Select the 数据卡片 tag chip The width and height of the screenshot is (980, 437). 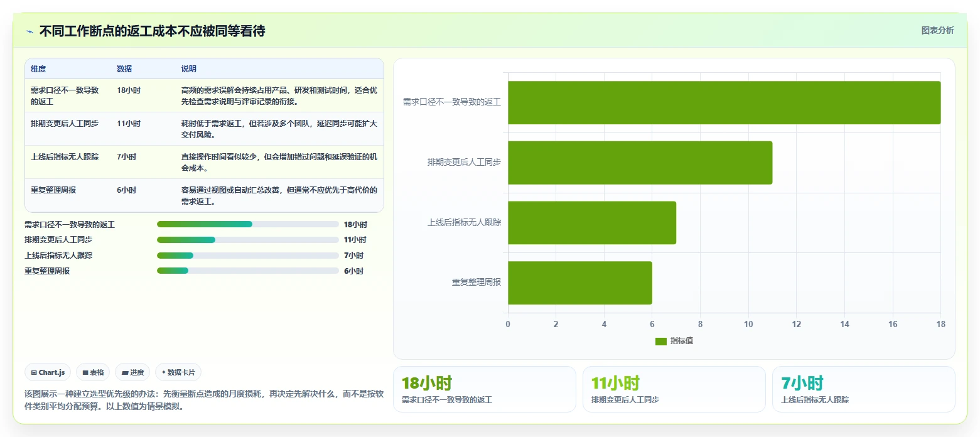coord(178,372)
